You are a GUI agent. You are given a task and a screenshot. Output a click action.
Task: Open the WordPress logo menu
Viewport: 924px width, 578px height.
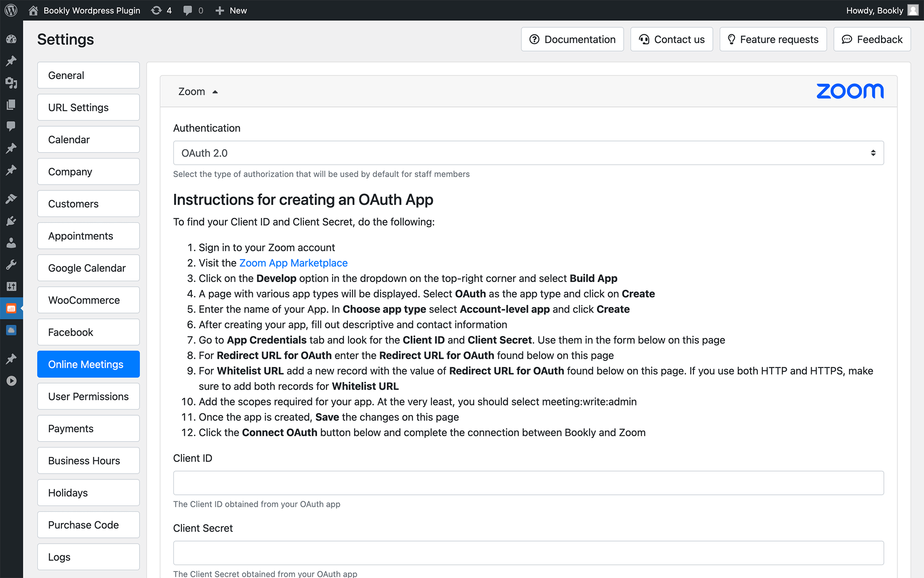11,10
